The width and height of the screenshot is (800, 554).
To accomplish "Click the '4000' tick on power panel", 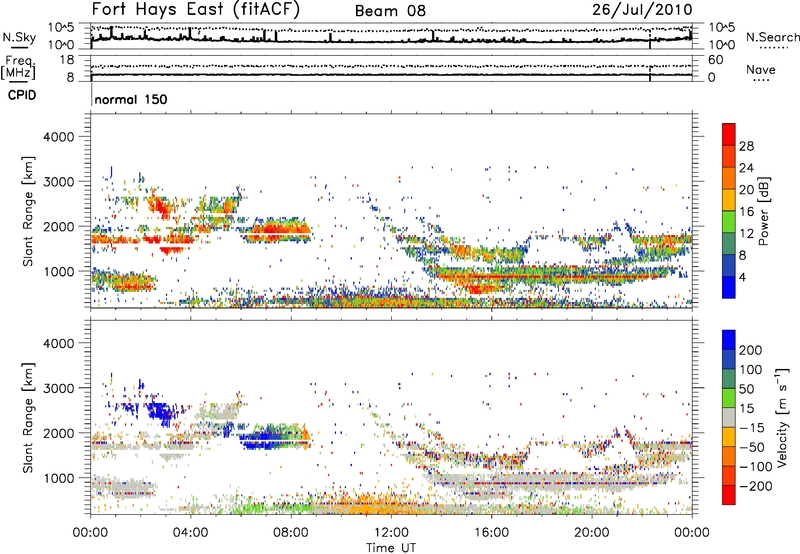I will tap(58, 137).
